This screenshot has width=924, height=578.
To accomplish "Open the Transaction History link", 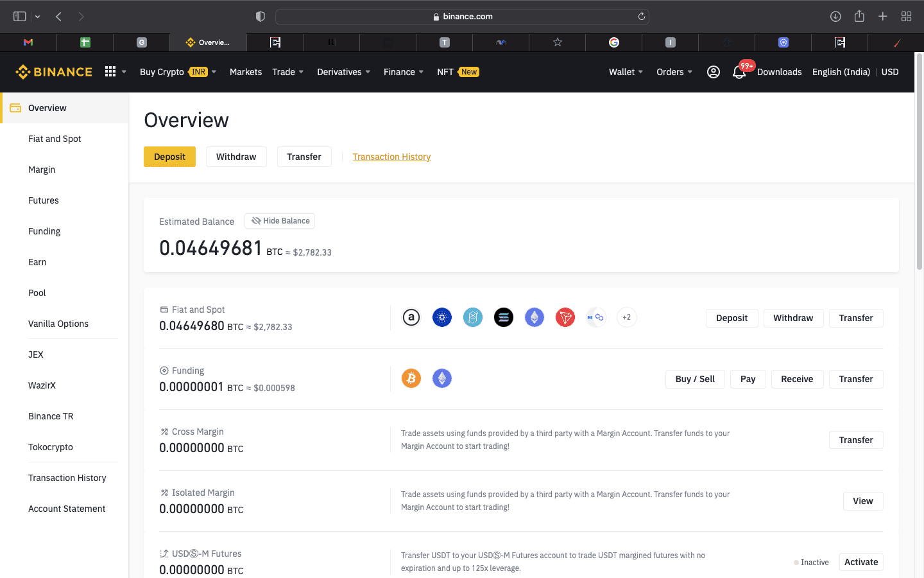I will (391, 157).
